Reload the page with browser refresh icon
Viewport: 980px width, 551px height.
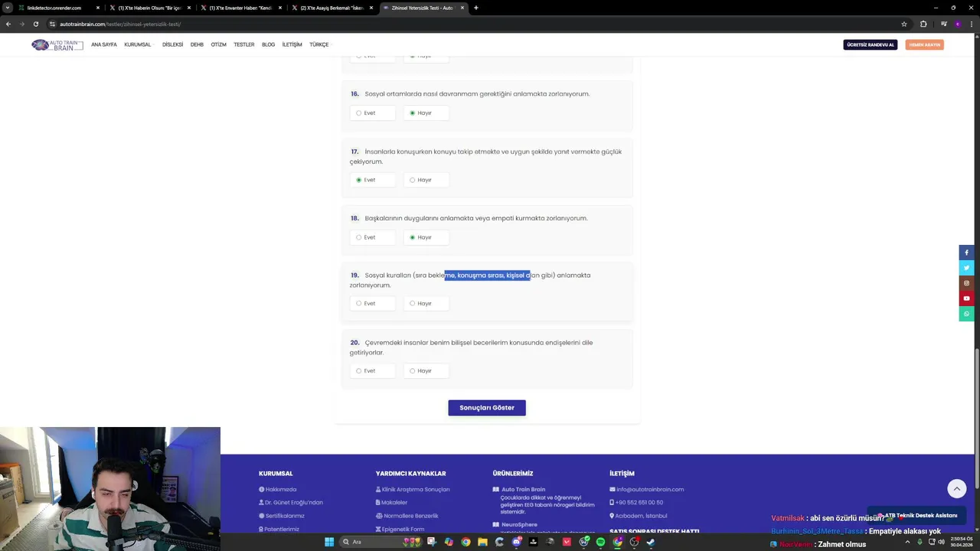(35, 24)
